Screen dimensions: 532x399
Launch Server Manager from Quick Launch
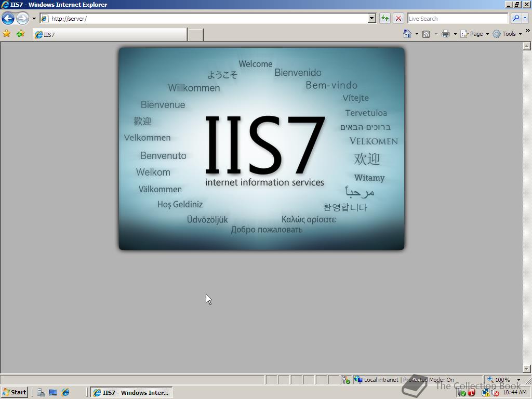41,393
